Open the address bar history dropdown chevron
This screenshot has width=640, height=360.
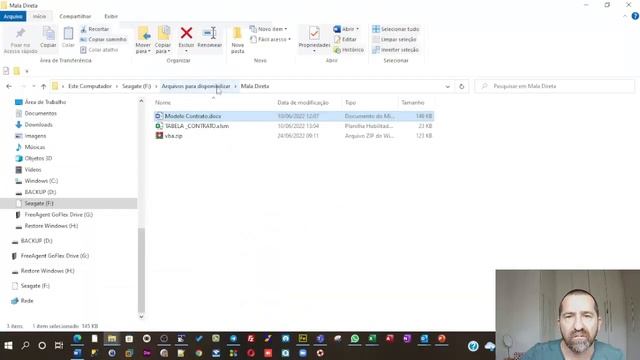pos(447,87)
